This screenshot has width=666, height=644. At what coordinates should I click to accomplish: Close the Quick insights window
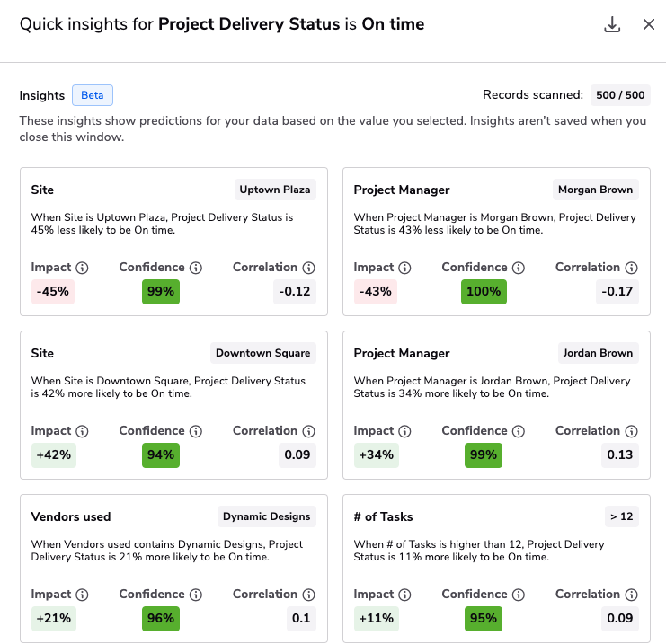649,24
